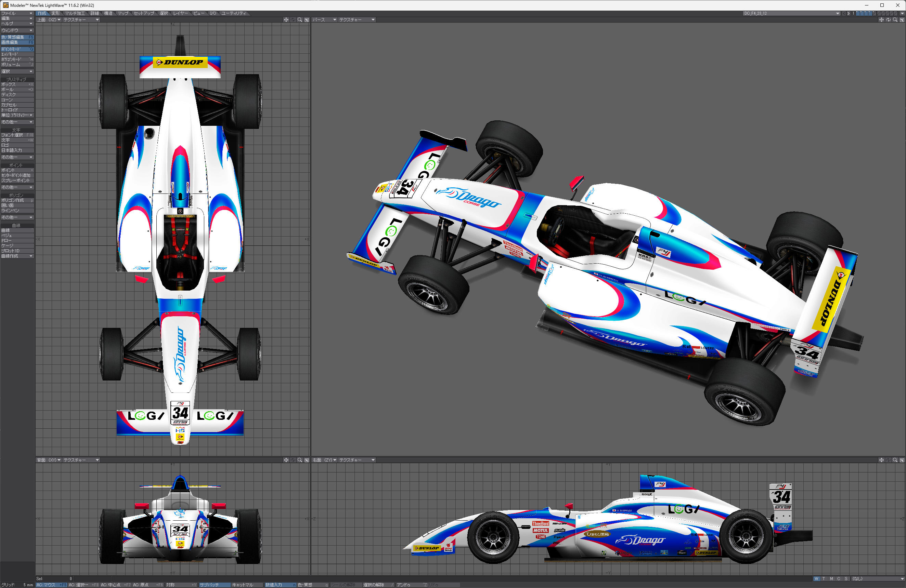The width and height of the screenshot is (906, 588).
Task: Open 色・質感編集 (Surface Editor) in the left sidebar
Action: (x=17, y=37)
